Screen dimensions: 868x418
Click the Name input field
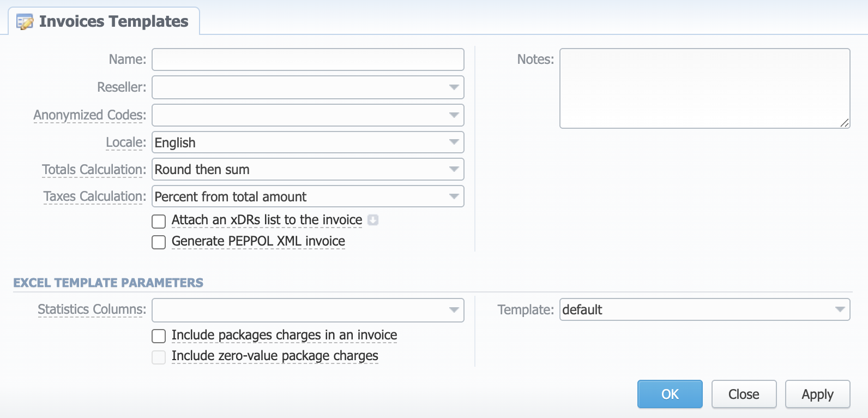(308, 59)
